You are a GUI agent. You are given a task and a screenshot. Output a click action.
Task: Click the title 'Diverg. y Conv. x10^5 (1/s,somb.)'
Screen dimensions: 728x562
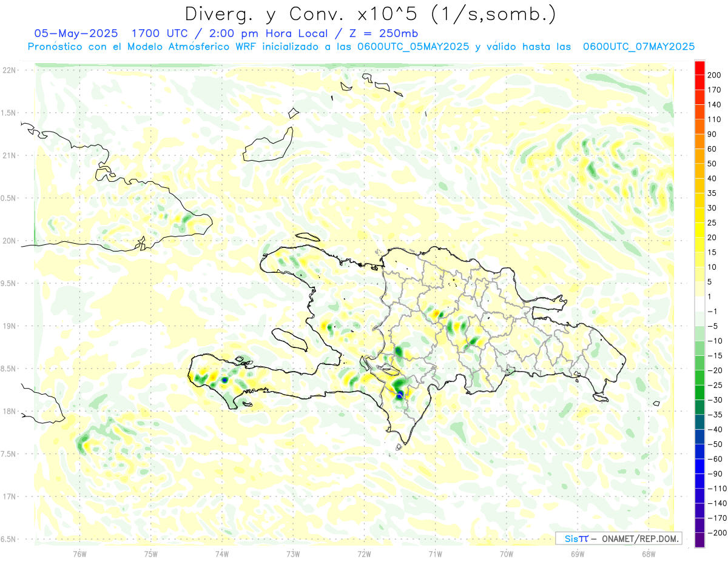[x=370, y=14]
